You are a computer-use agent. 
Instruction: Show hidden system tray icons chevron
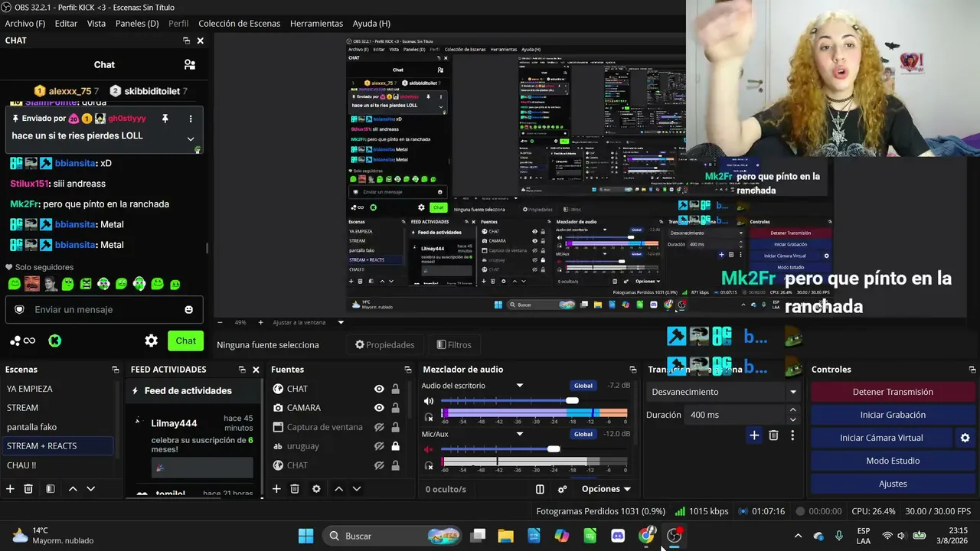(x=798, y=536)
